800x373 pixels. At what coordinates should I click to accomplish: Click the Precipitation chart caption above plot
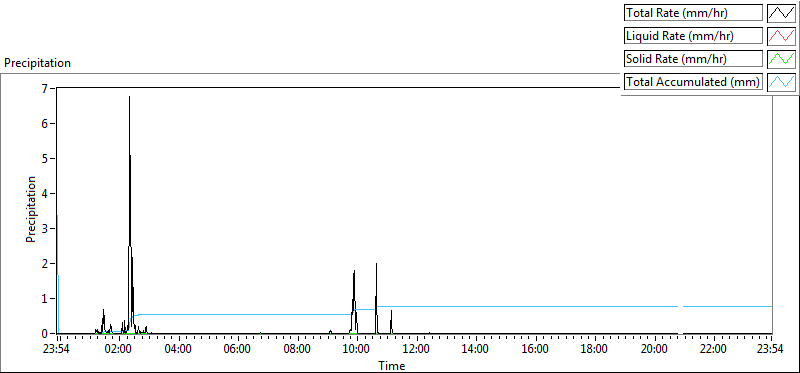coord(38,63)
